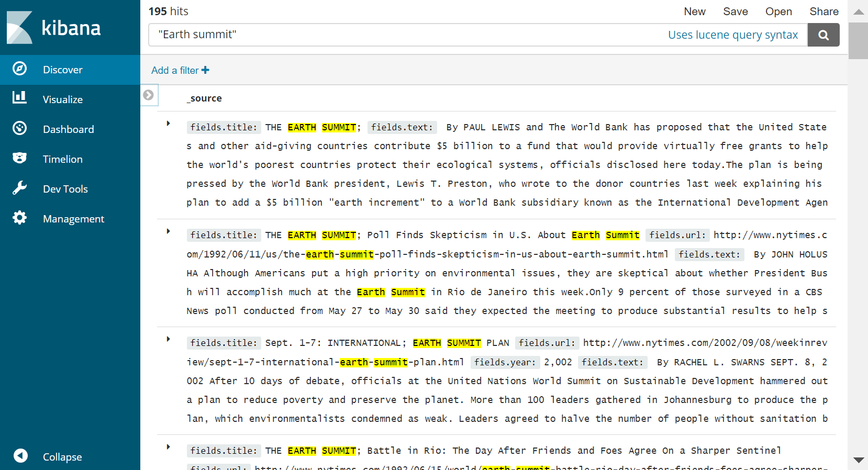The image size is (868, 470).
Task: Expand the Poll Finds Skepticism document row
Action: [168, 231]
